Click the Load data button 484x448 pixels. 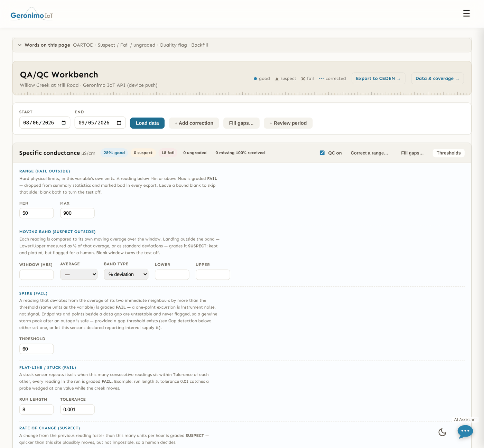coord(147,123)
